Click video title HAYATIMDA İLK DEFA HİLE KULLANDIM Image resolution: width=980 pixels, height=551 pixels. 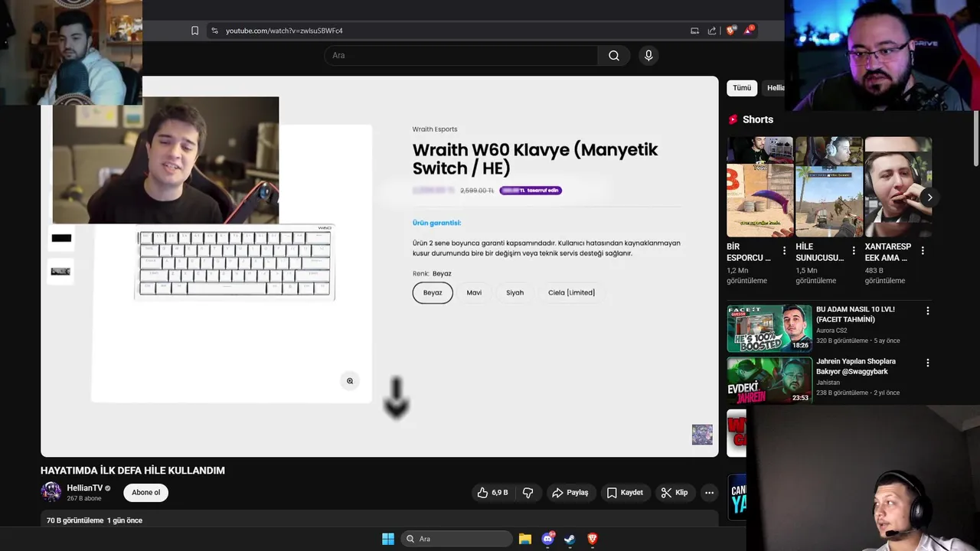(x=132, y=471)
